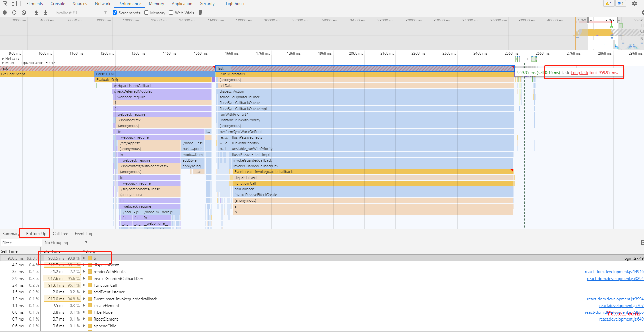Switch to the Console tab

58,4
